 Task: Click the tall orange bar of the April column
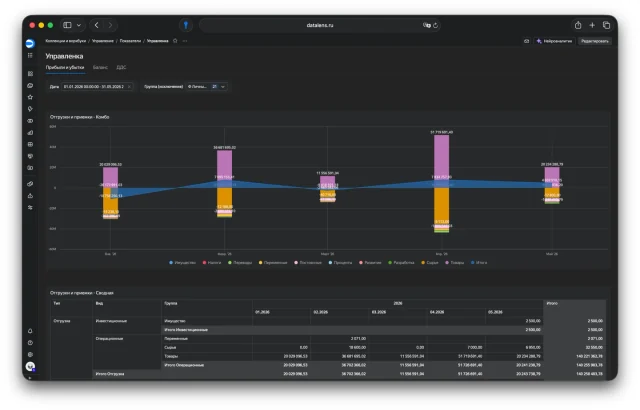[442, 205]
